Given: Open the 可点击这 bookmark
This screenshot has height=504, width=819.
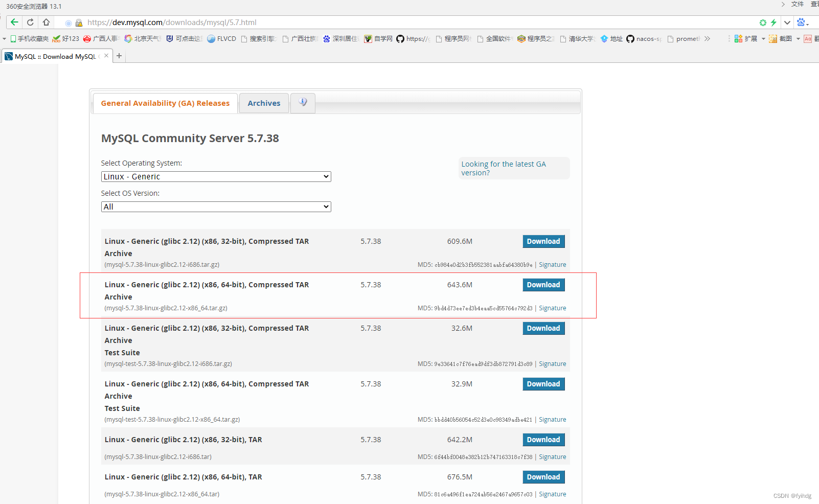Looking at the screenshot, I should (184, 39).
